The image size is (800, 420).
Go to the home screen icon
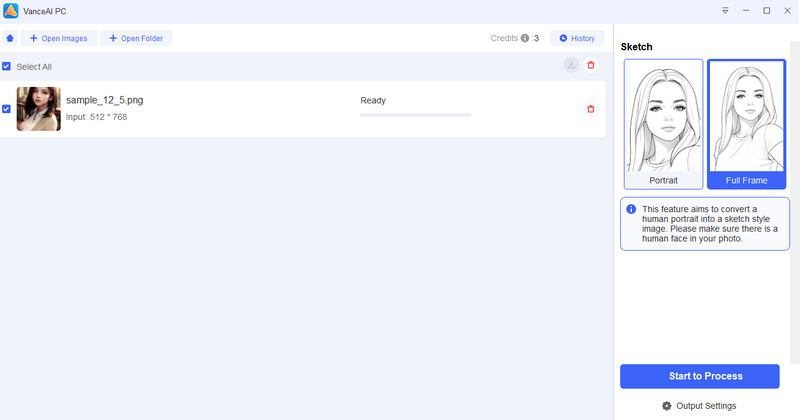(x=10, y=38)
